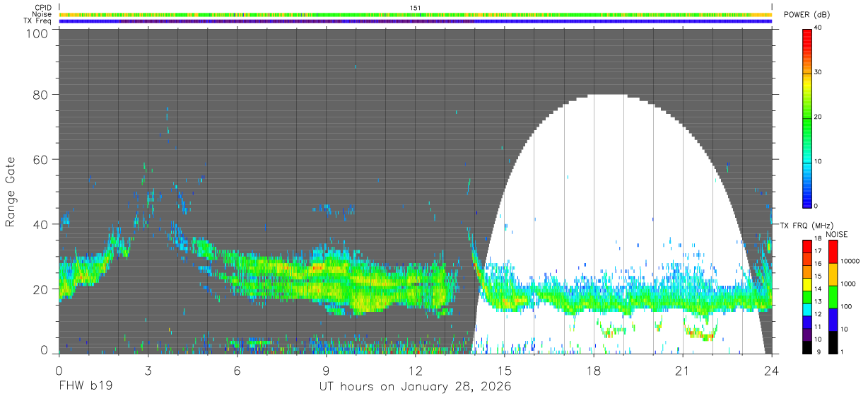Click the UT hours on January 28, 2026 caption
Screen dimensions: 868x401
point(416,387)
